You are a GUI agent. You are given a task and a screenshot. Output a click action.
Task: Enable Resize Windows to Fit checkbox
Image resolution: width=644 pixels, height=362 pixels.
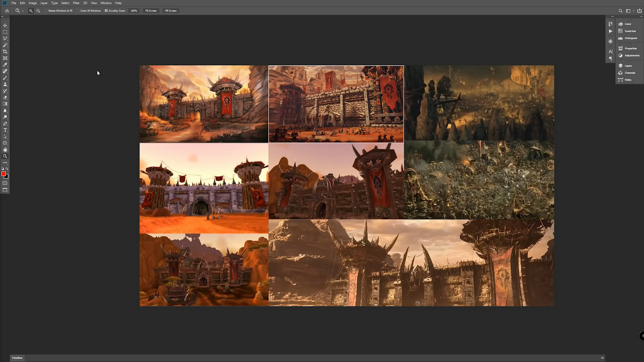pyautogui.click(x=46, y=11)
